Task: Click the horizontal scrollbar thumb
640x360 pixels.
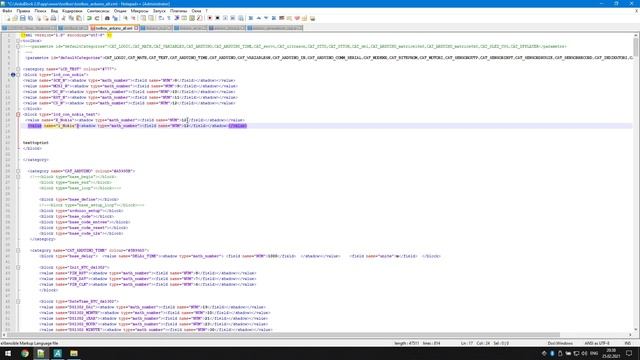Action: pos(284,335)
